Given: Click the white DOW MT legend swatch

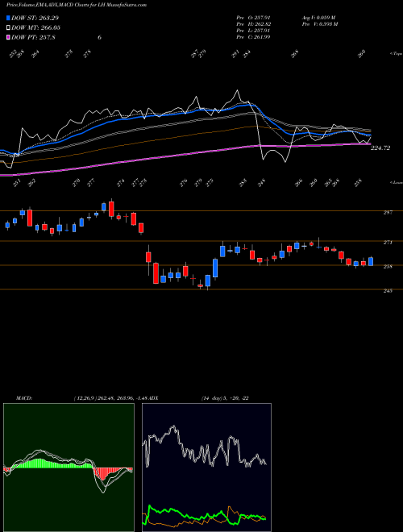Looking at the screenshot, I should [9, 27].
